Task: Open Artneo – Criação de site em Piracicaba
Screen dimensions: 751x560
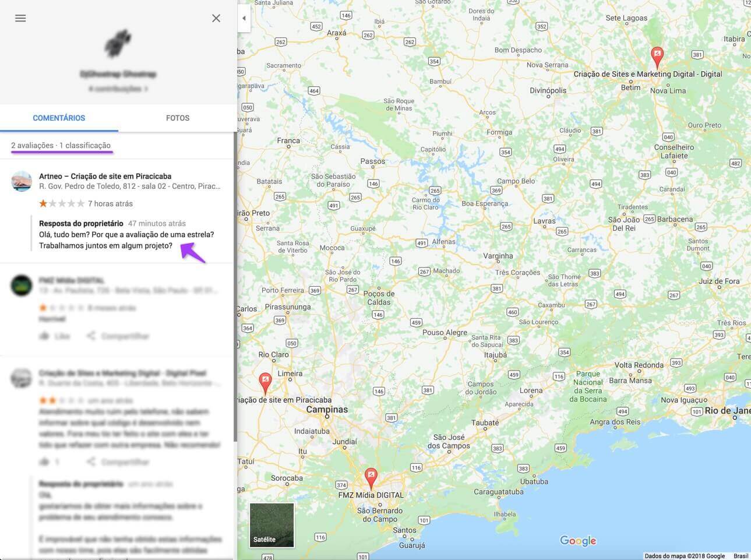Action: 105,176
